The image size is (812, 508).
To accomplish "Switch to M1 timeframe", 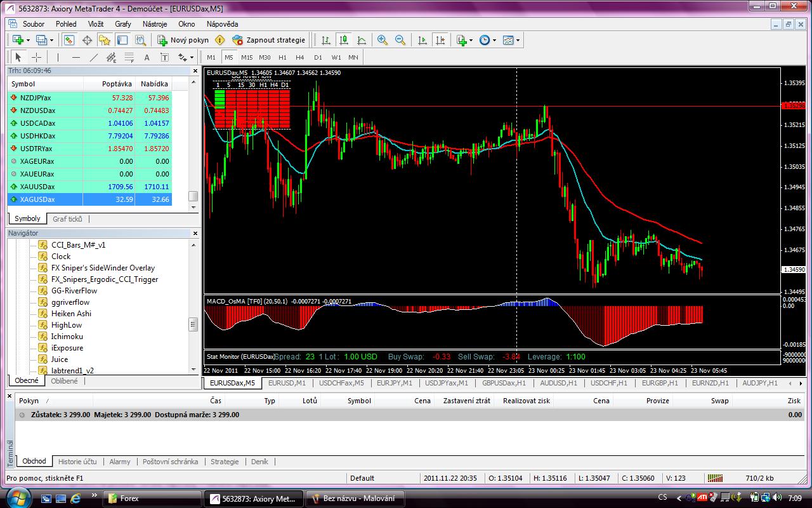I will pyautogui.click(x=211, y=57).
